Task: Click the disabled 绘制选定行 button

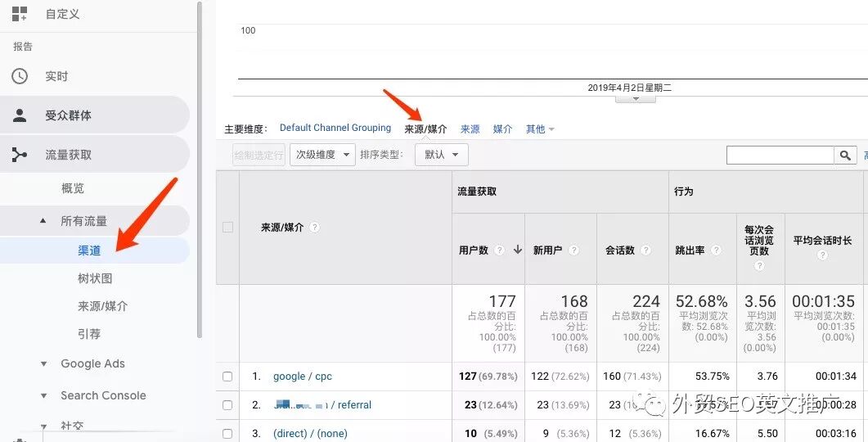Action: pos(259,155)
